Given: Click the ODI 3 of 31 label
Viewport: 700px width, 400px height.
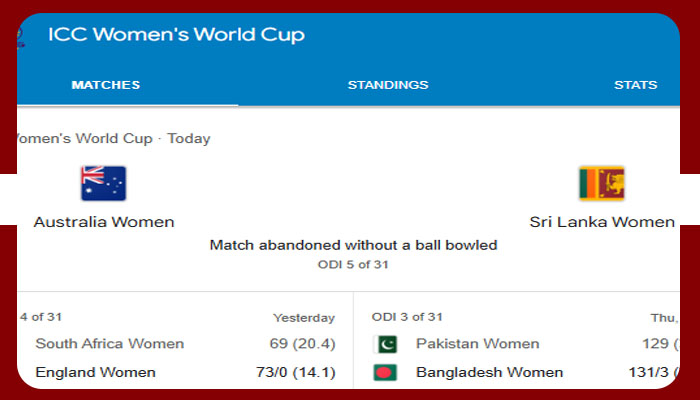Looking at the screenshot, I should (407, 317).
